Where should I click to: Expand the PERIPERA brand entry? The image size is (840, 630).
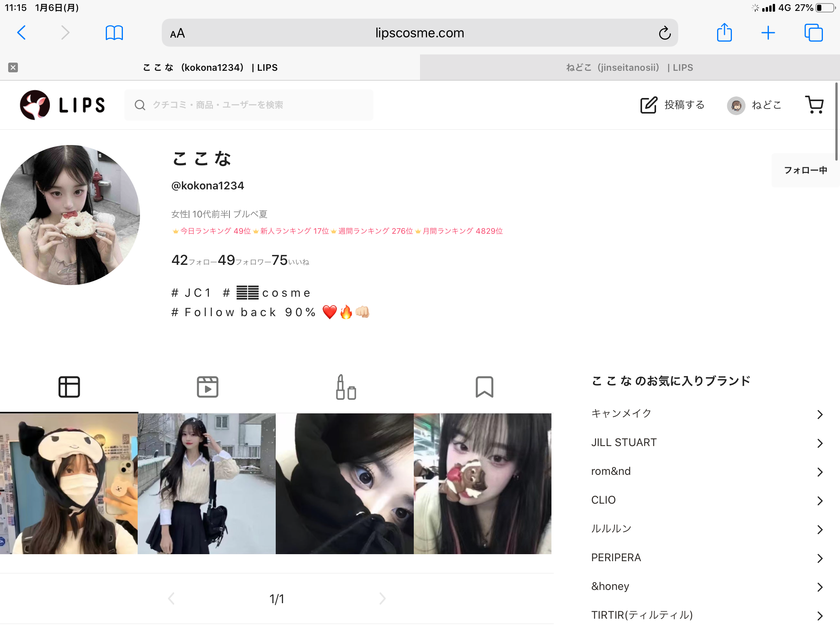coord(616,557)
